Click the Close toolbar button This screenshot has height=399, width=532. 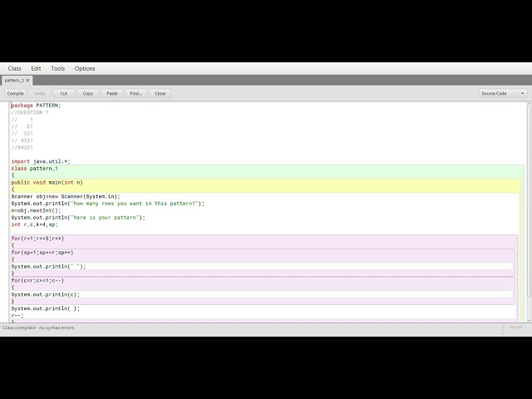click(x=160, y=93)
